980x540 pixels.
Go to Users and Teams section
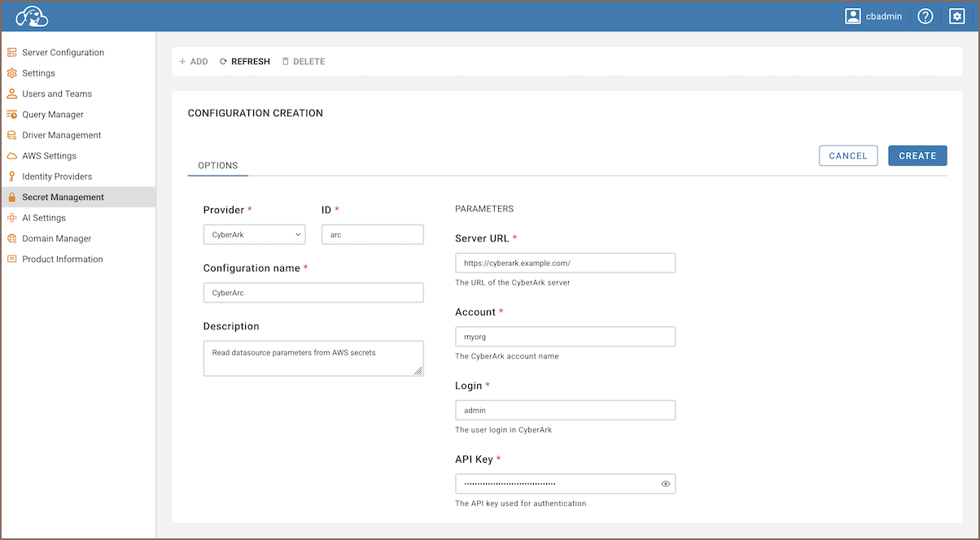(x=57, y=94)
